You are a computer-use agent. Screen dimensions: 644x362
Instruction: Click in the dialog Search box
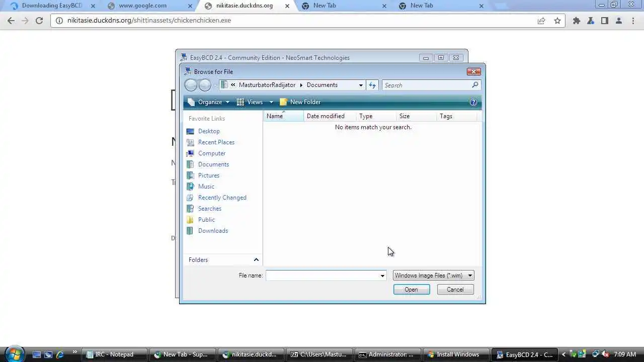tap(427, 85)
